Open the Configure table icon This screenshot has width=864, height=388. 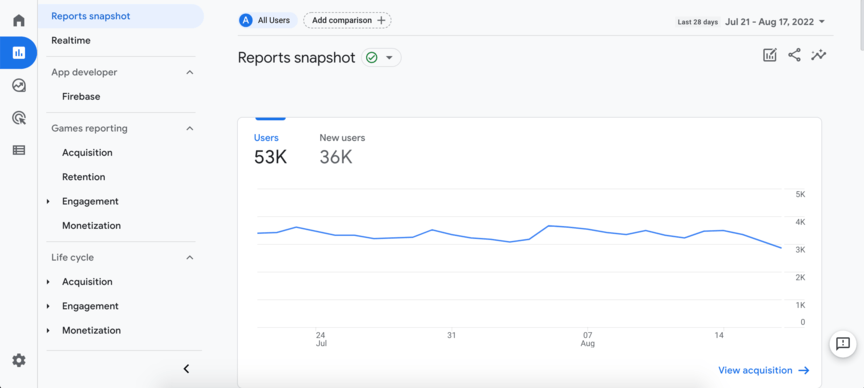pyautogui.click(x=19, y=150)
